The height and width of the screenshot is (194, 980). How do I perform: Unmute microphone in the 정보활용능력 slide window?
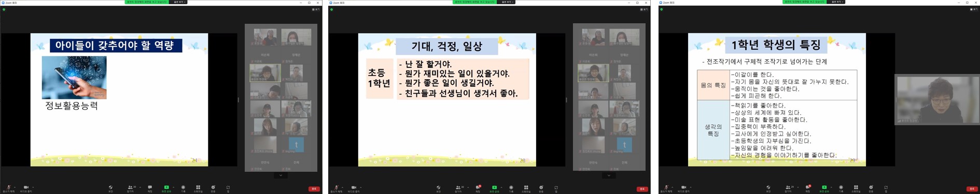(x=8, y=188)
